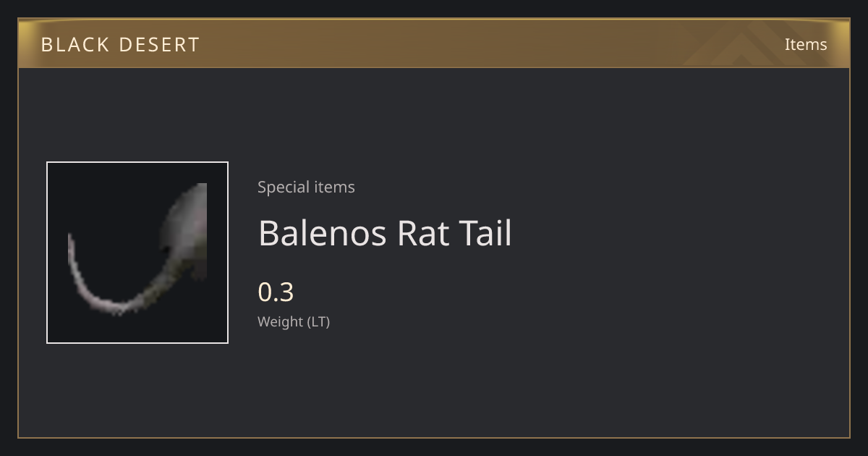Click the Weight (LT) label
868x456 pixels.
point(294,321)
